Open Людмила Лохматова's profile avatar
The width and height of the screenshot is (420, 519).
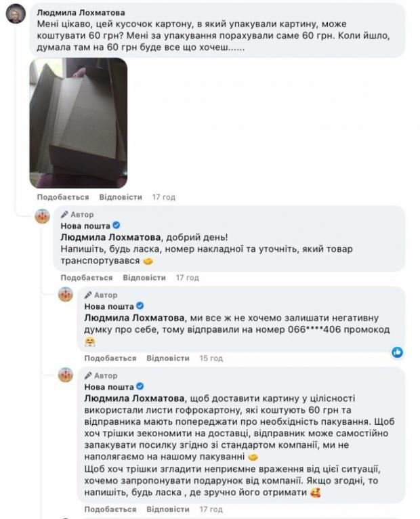tap(16, 14)
